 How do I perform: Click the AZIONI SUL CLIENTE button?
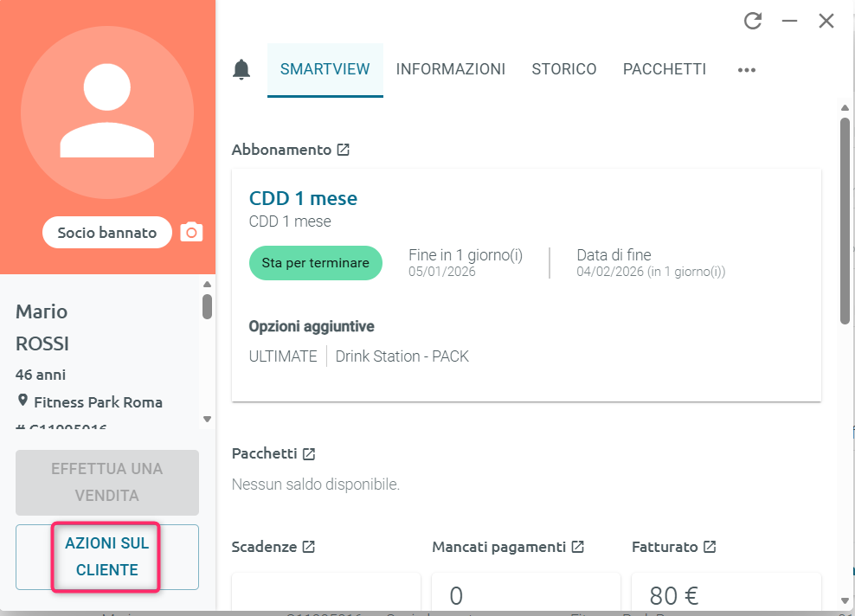point(107,556)
